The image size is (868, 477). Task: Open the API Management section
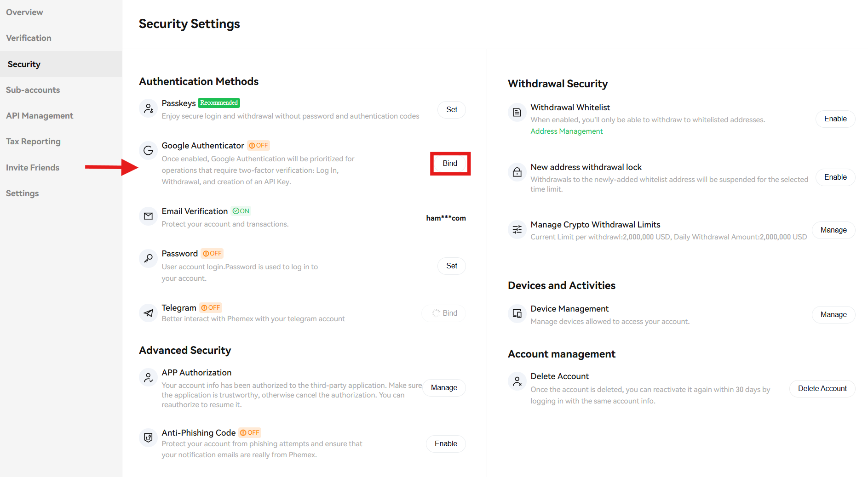pos(40,115)
